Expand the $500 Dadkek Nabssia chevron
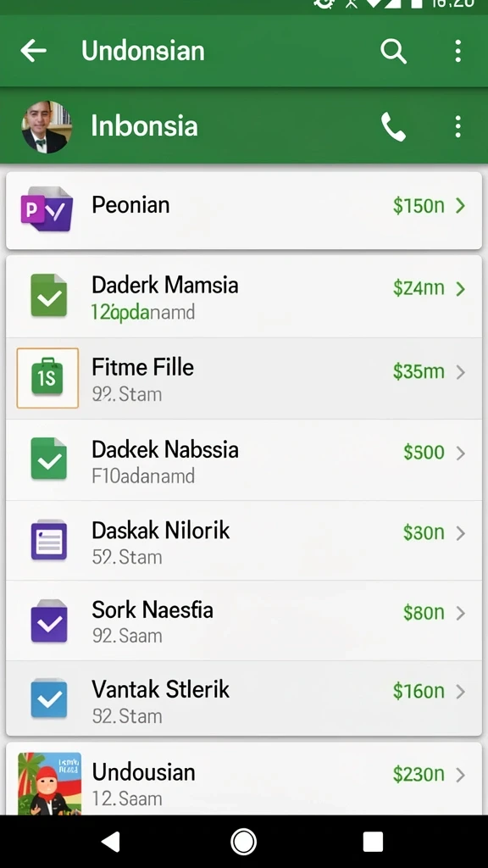 pyautogui.click(x=460, y=453)
